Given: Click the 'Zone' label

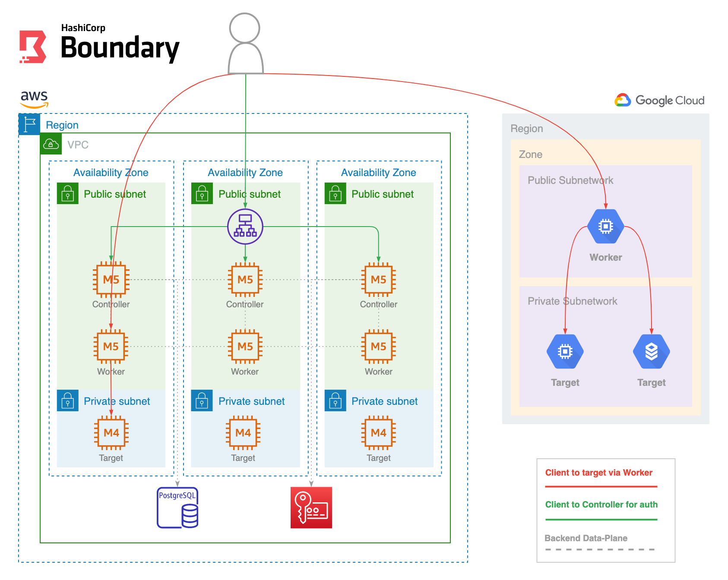Looking at the screenshot, I should pos(531,154).
